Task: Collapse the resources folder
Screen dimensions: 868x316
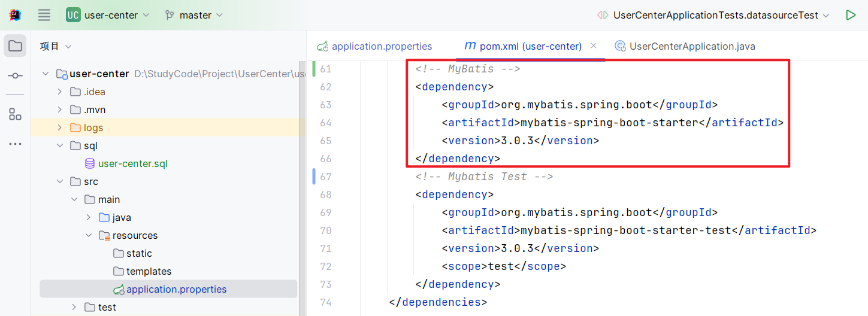Action: point(88,235)
